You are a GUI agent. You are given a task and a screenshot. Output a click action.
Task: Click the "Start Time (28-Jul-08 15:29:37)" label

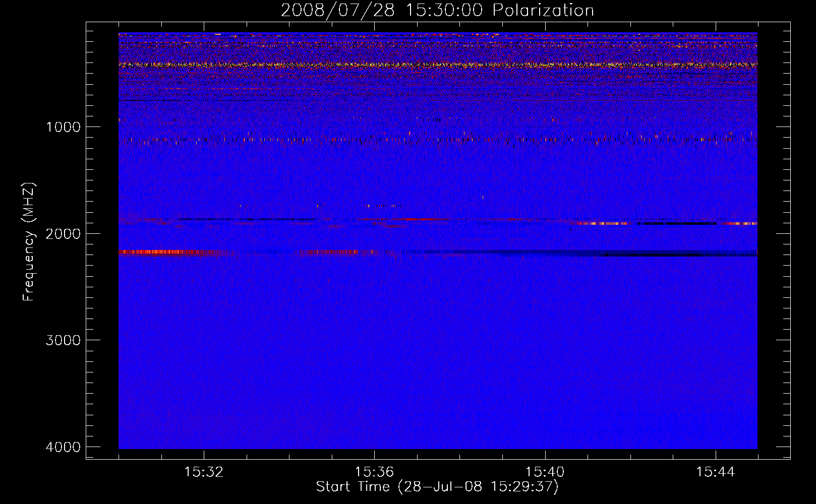point(437,487)
